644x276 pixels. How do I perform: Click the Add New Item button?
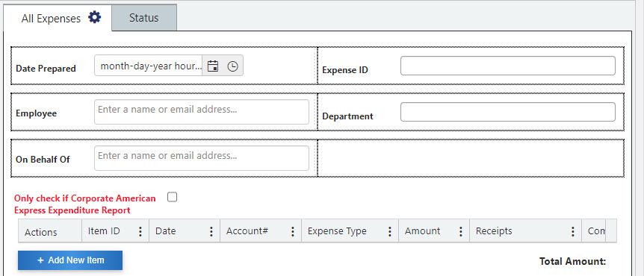[x=70, y=260]
